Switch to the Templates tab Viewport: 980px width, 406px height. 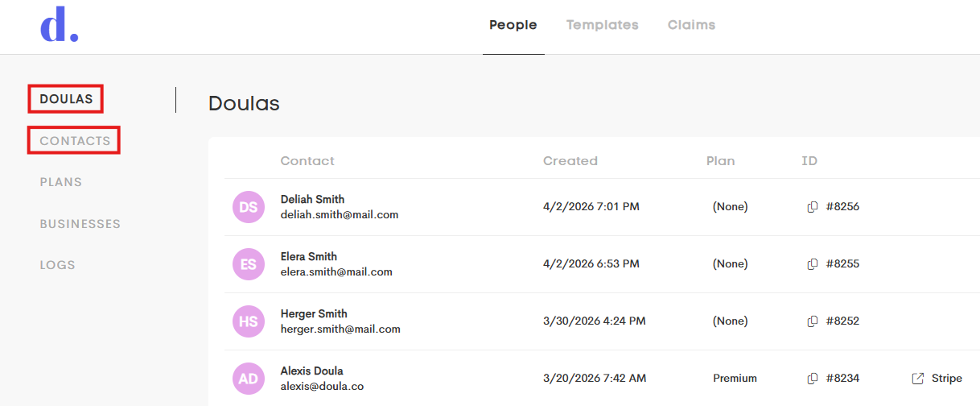(602, 25)
